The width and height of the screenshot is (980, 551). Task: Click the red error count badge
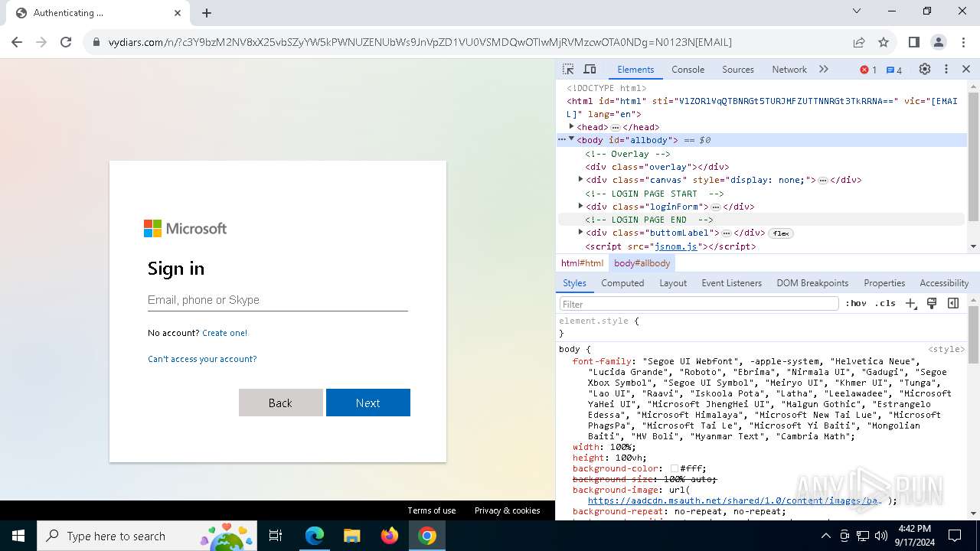[x=868, y=70]
